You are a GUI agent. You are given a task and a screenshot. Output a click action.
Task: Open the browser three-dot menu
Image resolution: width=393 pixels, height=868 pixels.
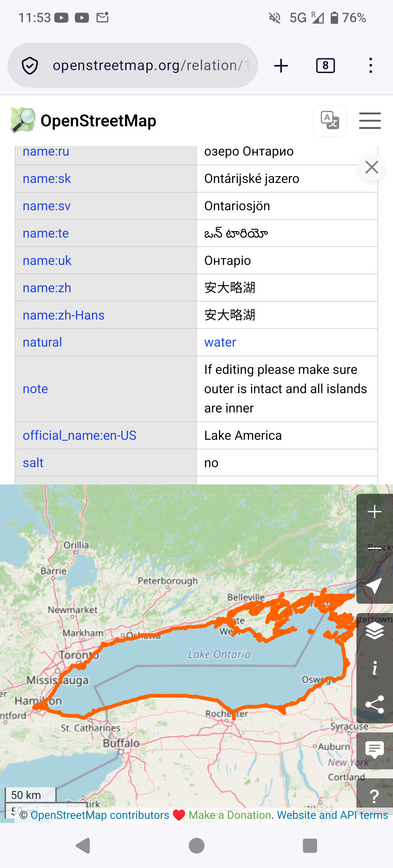(371, 65)
